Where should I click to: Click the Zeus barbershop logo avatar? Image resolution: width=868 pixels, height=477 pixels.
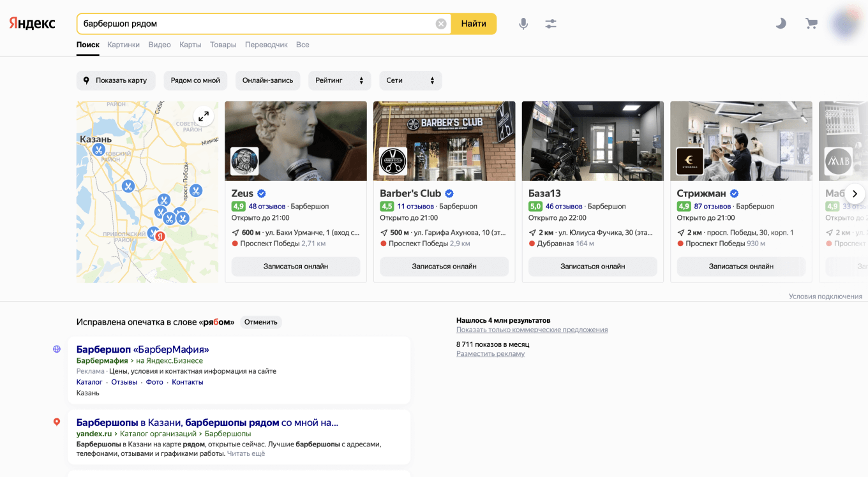244,161
